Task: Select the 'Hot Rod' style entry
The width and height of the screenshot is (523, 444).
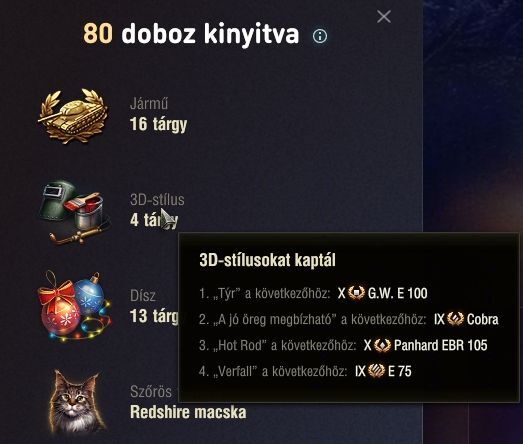Action: pos(343,345)
